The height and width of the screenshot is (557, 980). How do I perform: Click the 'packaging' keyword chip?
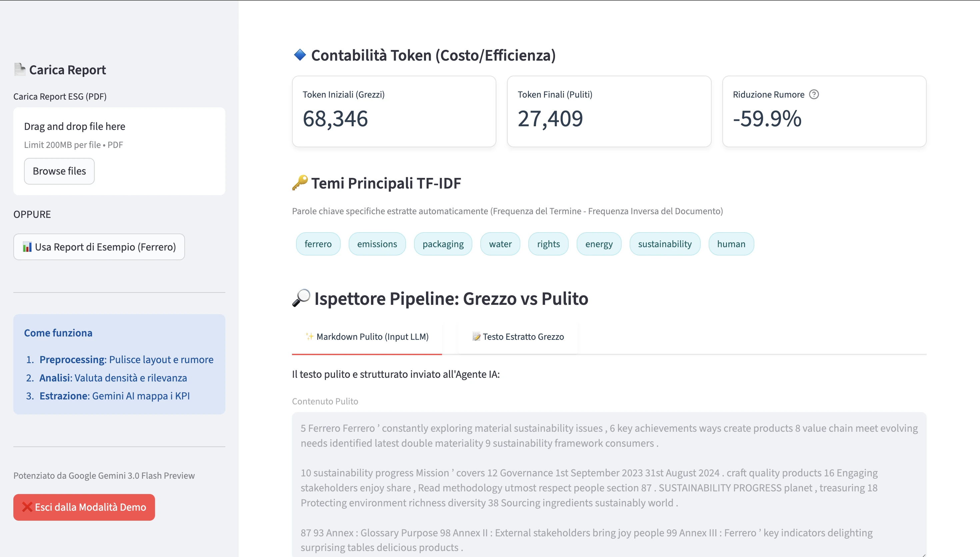pos(443,244)
